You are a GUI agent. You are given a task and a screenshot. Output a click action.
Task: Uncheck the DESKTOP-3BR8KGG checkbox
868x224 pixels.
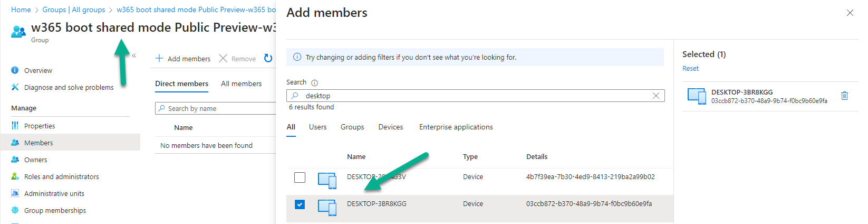point(300,204)
